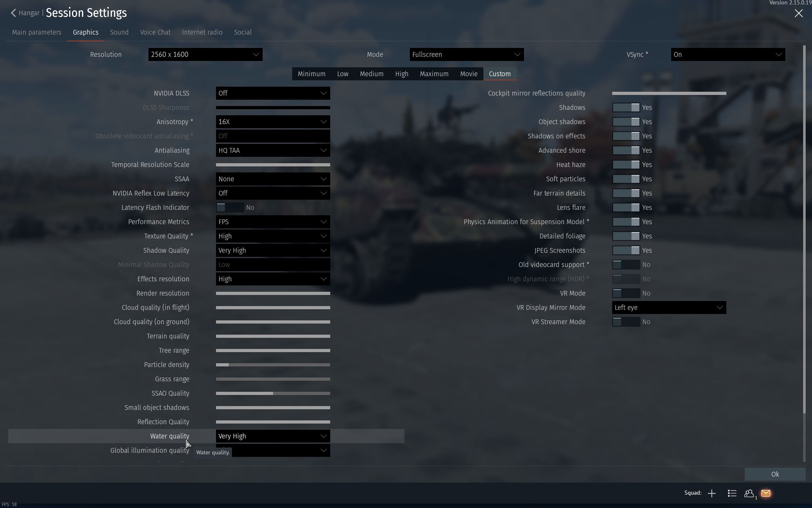Adjust Temporal Resolution Scale slider
The width and height of the screenshot is (812, 508).
coord(273,165)
